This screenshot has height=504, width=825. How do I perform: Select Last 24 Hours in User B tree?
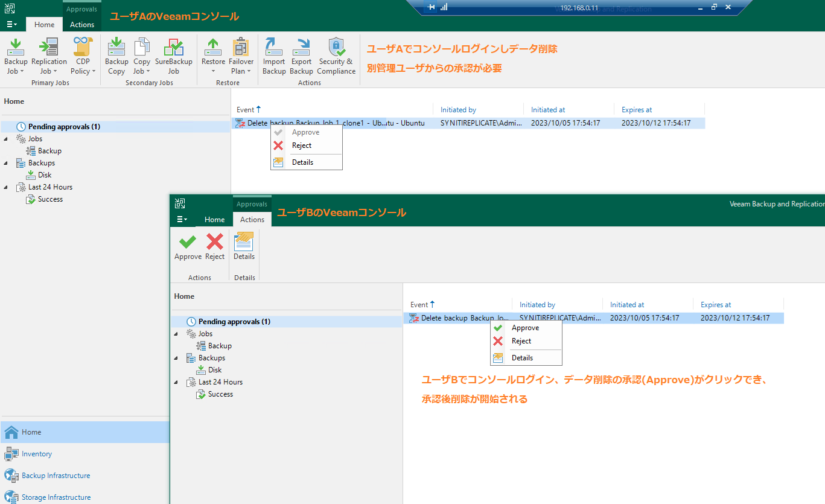click(x=220, y=382)
